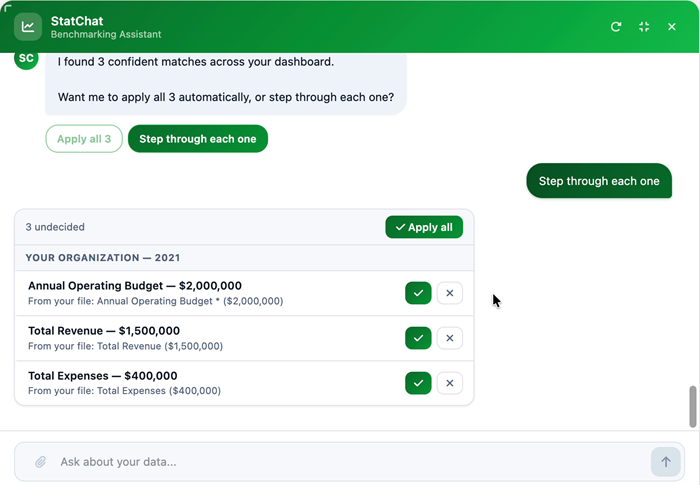Click 'Annual Operating Budget — $2,000,000' title
This screenshot has height=485, width=700.
click(x=135, y=286)
